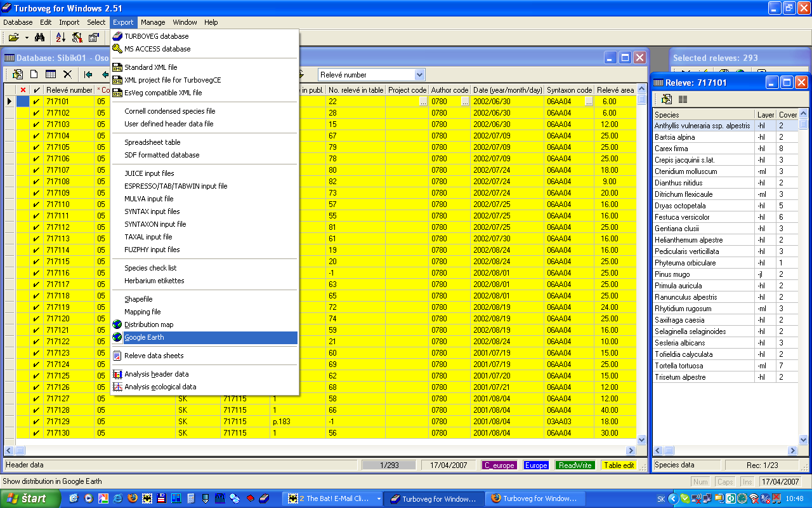Click the Standard XML file icon
812x508 pixels.
[x=117, y=67]
